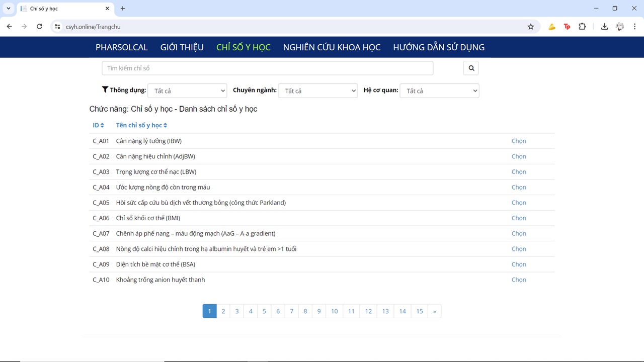Go to pagination page 11

[x=351, y=311]
